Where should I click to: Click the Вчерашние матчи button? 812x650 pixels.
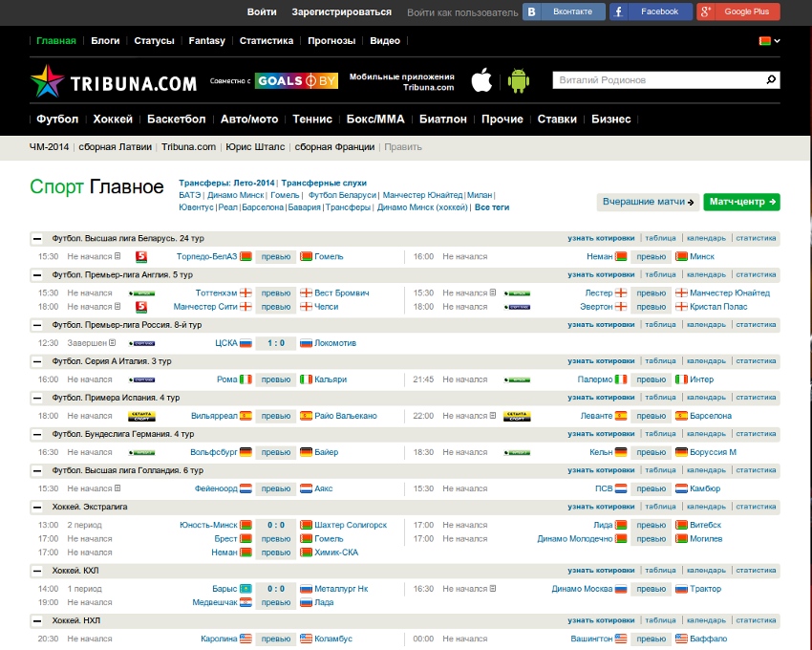tap(648, 202)
